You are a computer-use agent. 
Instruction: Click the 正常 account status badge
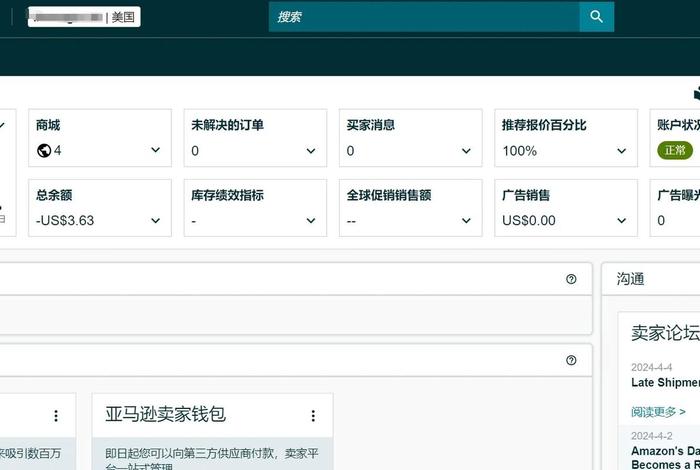pyautogui.click(x=675, y=151)
